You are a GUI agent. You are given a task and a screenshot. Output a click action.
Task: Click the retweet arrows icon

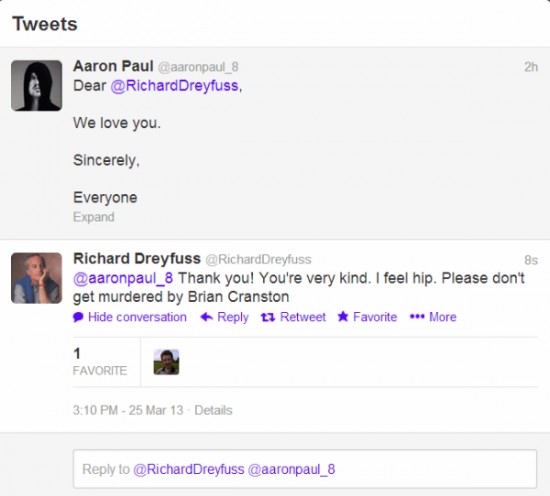tap(268, 317)
